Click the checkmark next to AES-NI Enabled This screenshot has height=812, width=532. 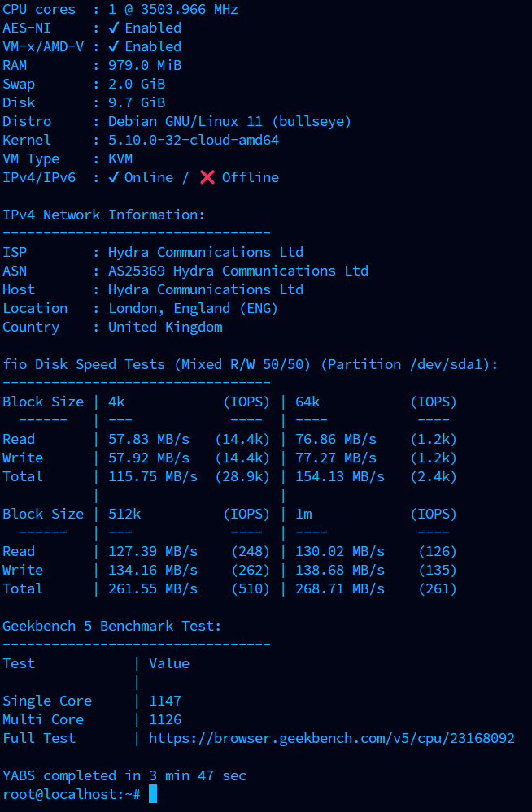(x=114, y=28)
